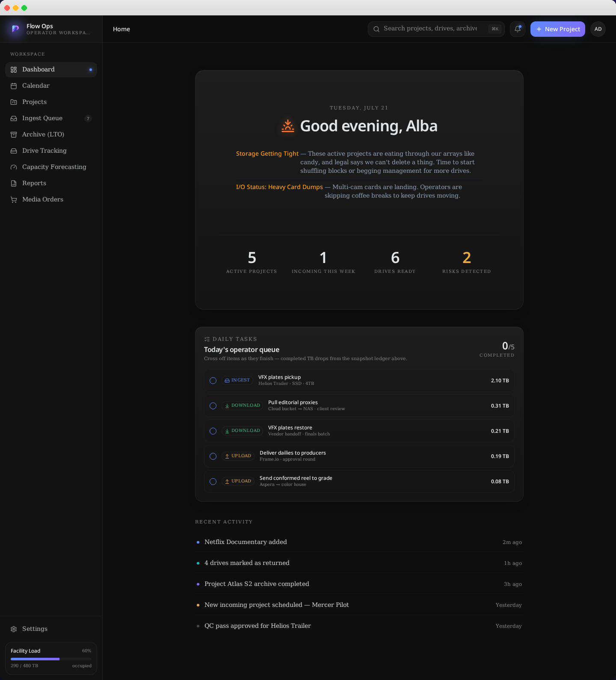Mark VFX plates pickup task complete
Image resolution: width=616 pixels, height=680 pixels.
213,381
